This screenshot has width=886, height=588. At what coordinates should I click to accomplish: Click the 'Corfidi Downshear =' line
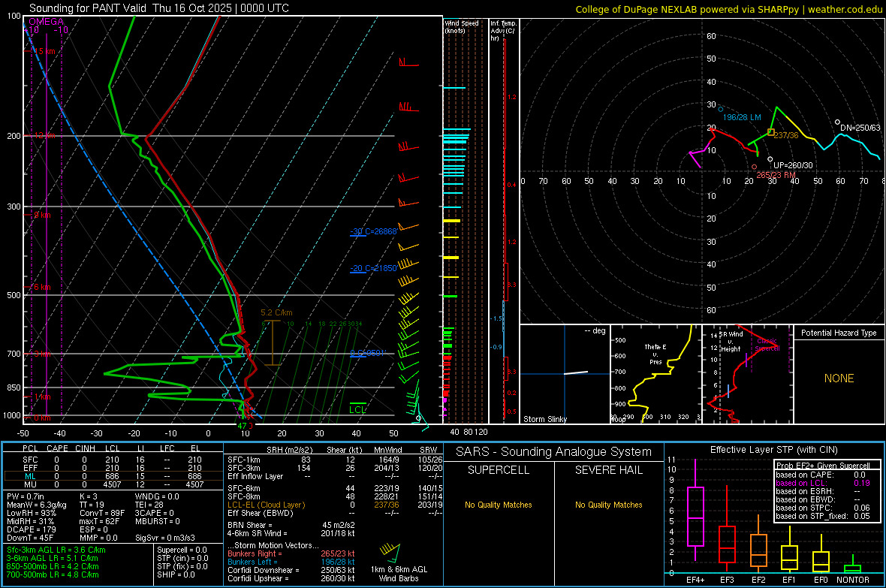pos(291,570)
